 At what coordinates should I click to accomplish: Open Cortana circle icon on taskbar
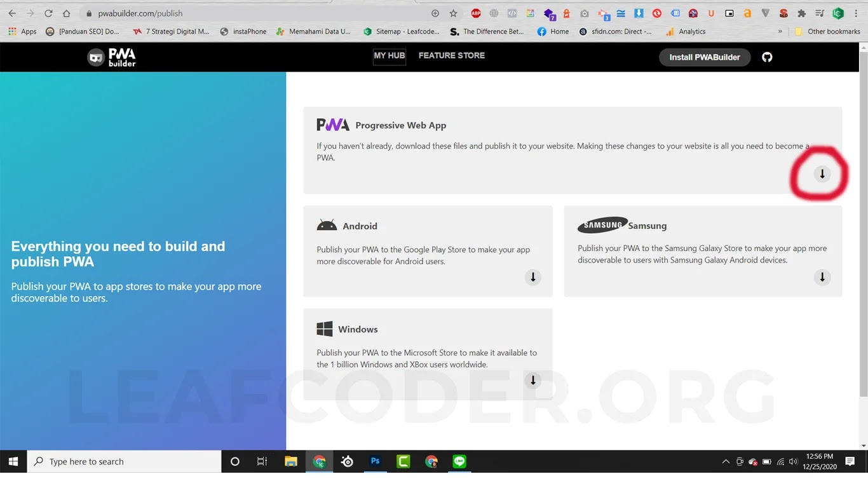click(234, 461)
